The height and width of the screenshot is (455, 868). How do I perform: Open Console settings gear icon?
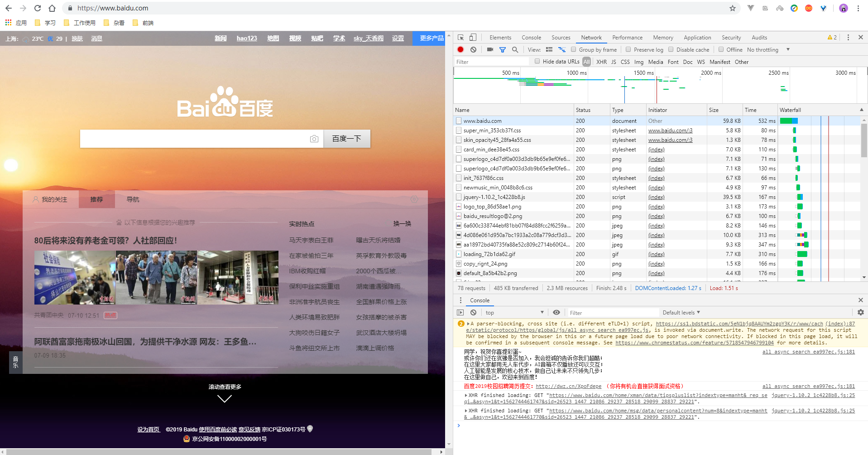click(861, 312)
